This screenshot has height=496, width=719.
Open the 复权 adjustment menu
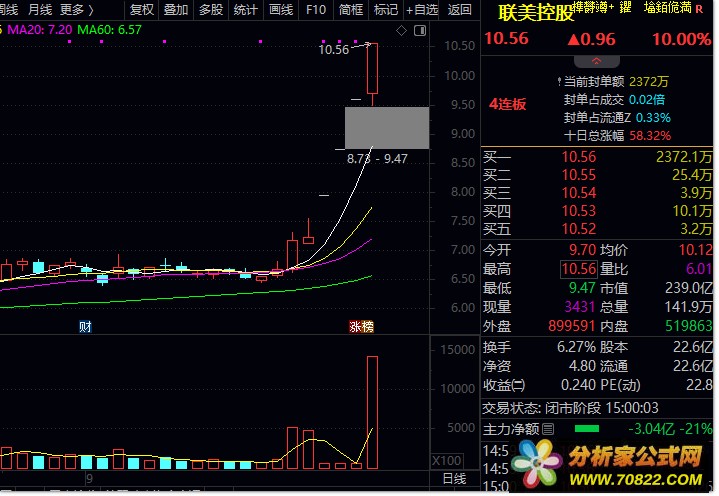(x=142, y=9)
